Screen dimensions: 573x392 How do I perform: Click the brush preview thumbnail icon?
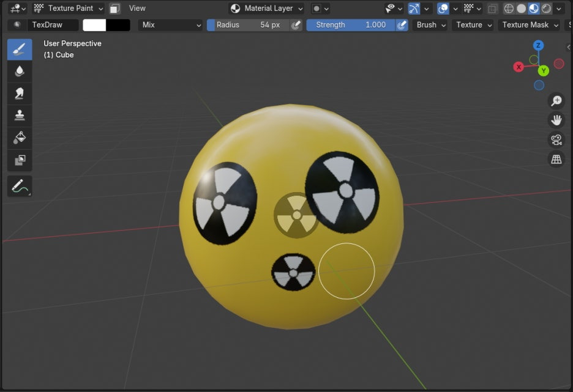tap(17, 25)
